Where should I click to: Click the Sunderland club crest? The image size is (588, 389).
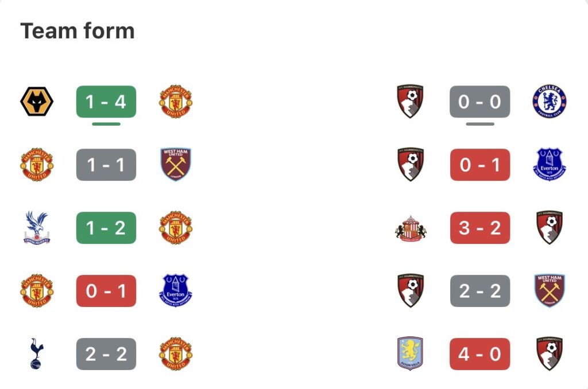point(411,228)
